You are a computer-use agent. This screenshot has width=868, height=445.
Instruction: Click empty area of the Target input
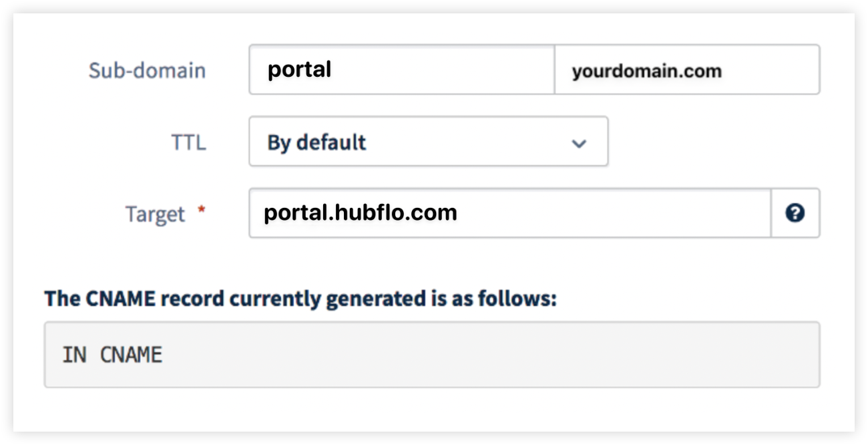click(614, 213)
